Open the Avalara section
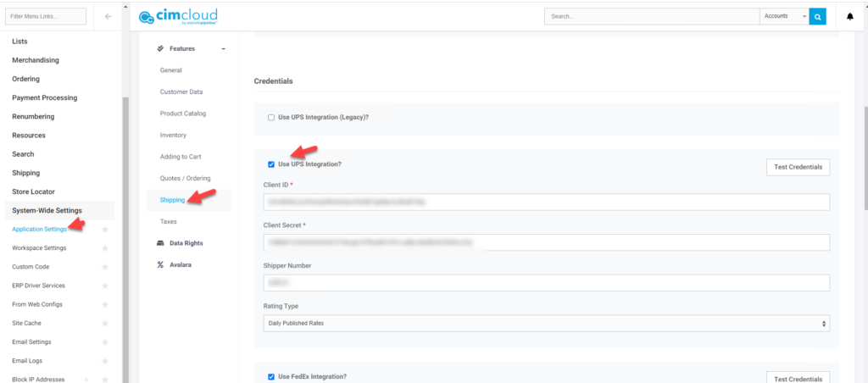The image size is (868, 383). (x=181, y=264)
